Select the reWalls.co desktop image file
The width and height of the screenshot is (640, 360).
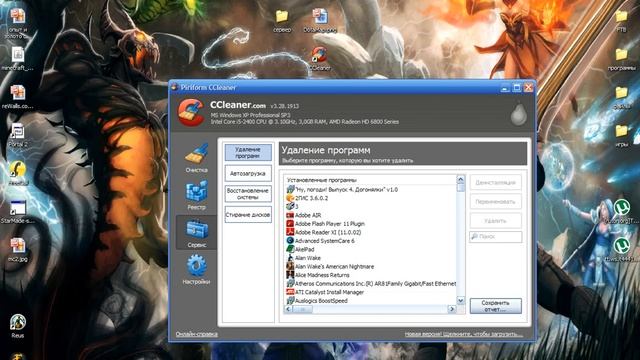coord(18,97)
